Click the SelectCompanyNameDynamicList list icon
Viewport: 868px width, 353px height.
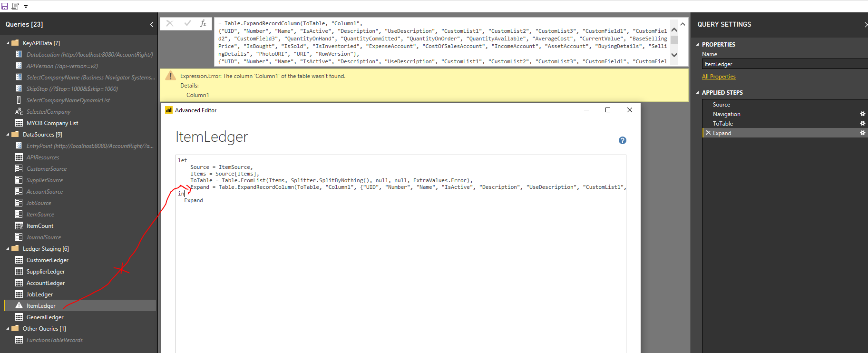pyautogui.click(x=19, y=100)
